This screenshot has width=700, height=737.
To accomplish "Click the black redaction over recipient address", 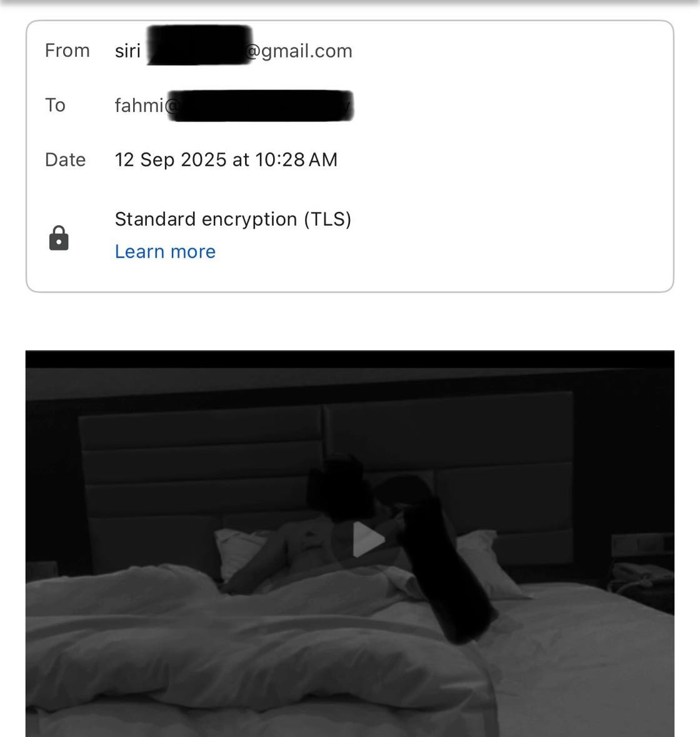I will pyautogui.click(x=261, y=105).
